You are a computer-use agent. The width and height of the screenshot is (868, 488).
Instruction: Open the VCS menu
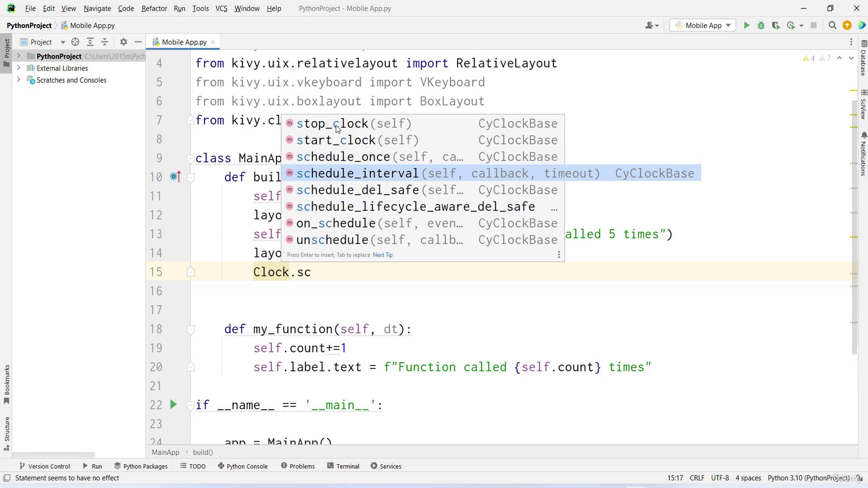click(x=221, y=9)
